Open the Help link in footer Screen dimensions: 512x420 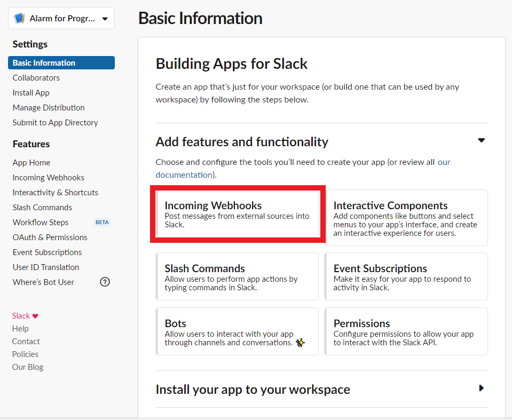20,329
